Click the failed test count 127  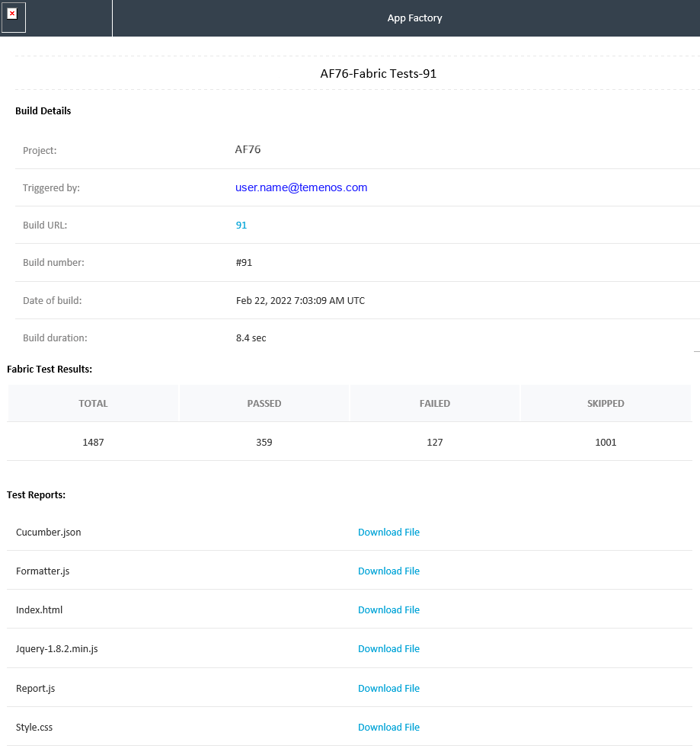[x=435, y=443]
